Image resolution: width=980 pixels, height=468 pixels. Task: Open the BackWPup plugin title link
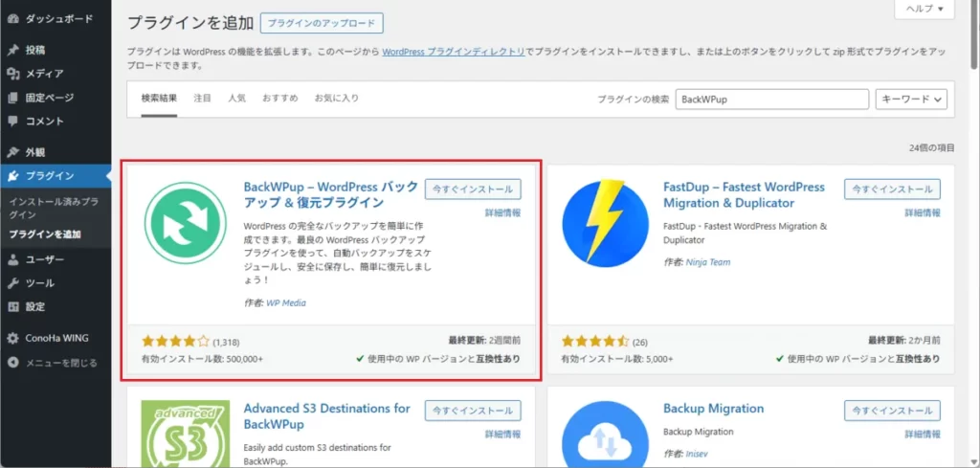point(330,195)
